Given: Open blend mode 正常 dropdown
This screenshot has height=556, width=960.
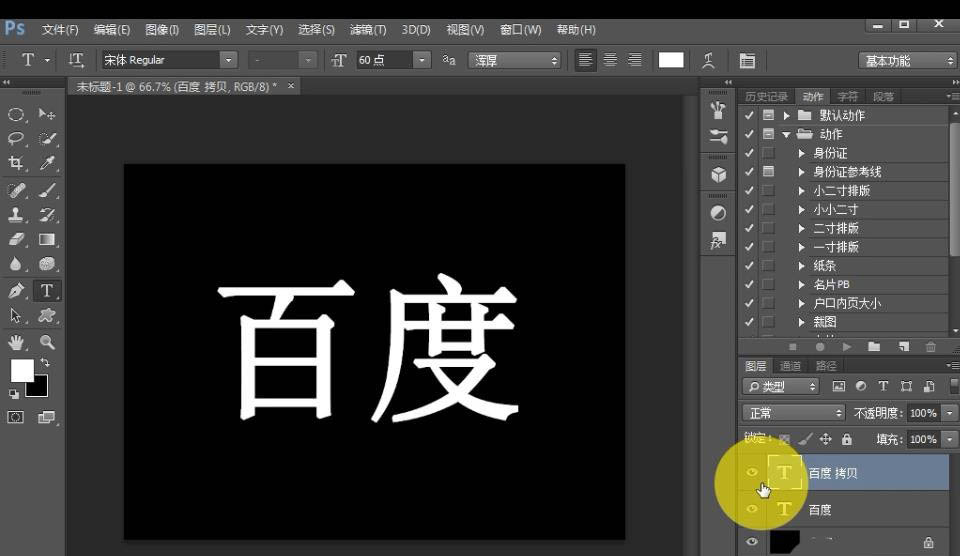Looking at the screenshot, I should (x=793, y=413).
